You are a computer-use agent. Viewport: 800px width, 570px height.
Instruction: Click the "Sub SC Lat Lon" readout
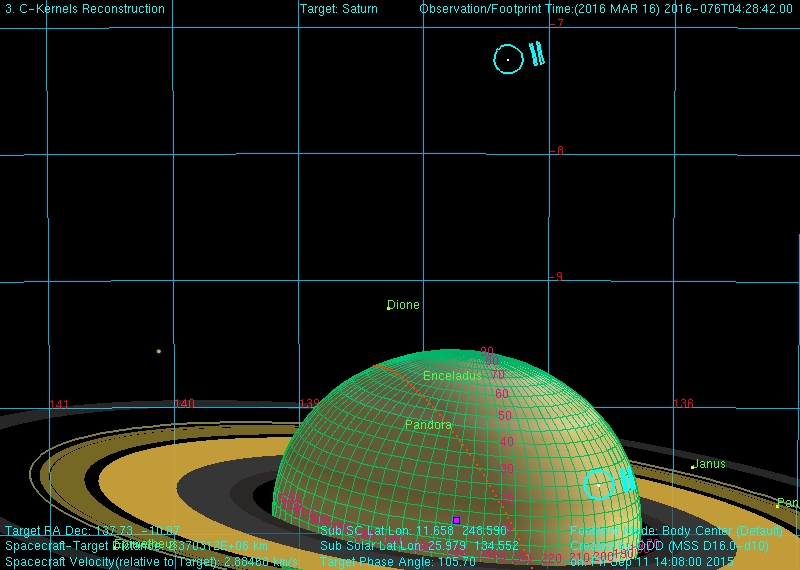(x=413, y=531)
